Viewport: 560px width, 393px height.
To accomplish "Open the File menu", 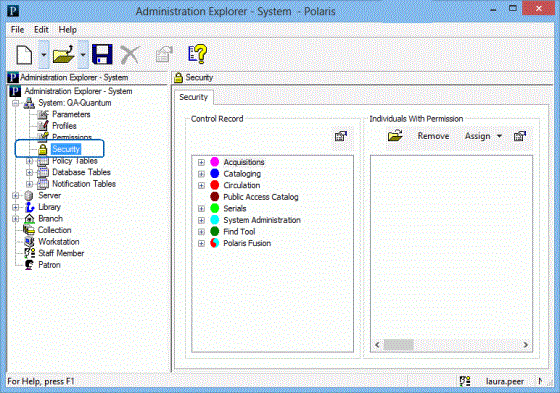I will pos(18,30).
